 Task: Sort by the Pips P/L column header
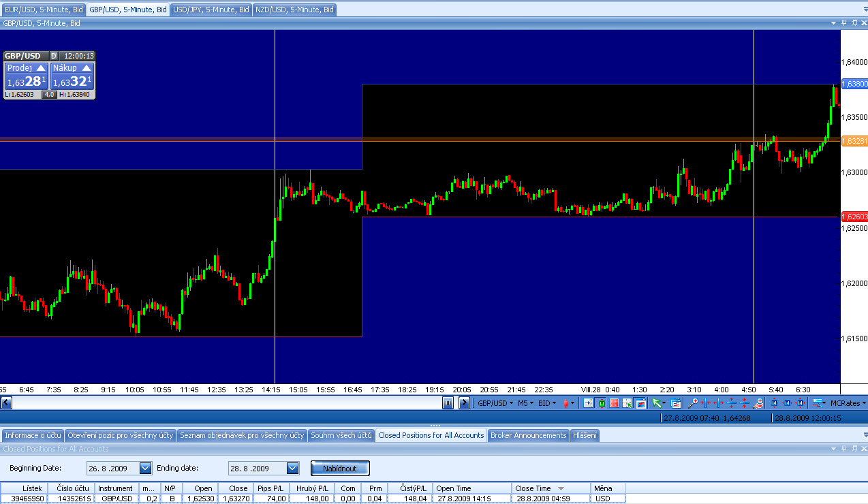tap(272, 488)
